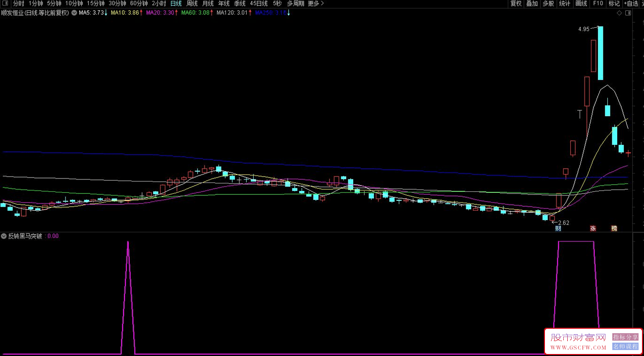Open the 名师课程 link in the overlay
The height and width of the screenshot is (356, 644).
click(625, 346)
